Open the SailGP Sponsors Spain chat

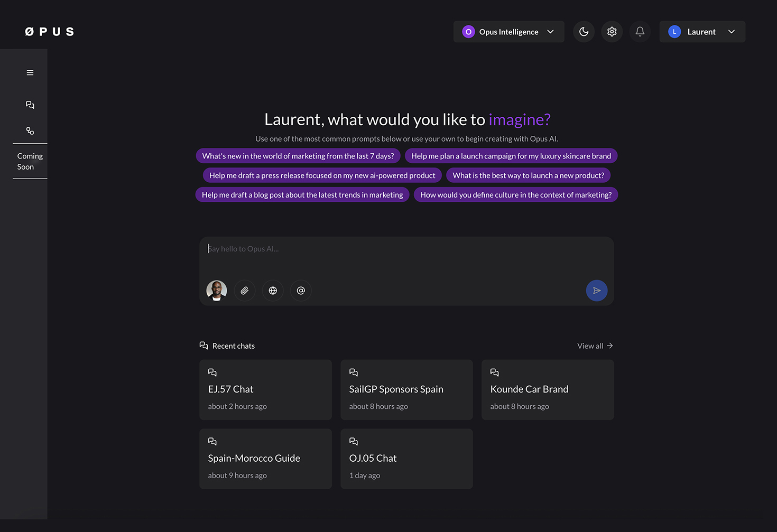click(406, 390)
